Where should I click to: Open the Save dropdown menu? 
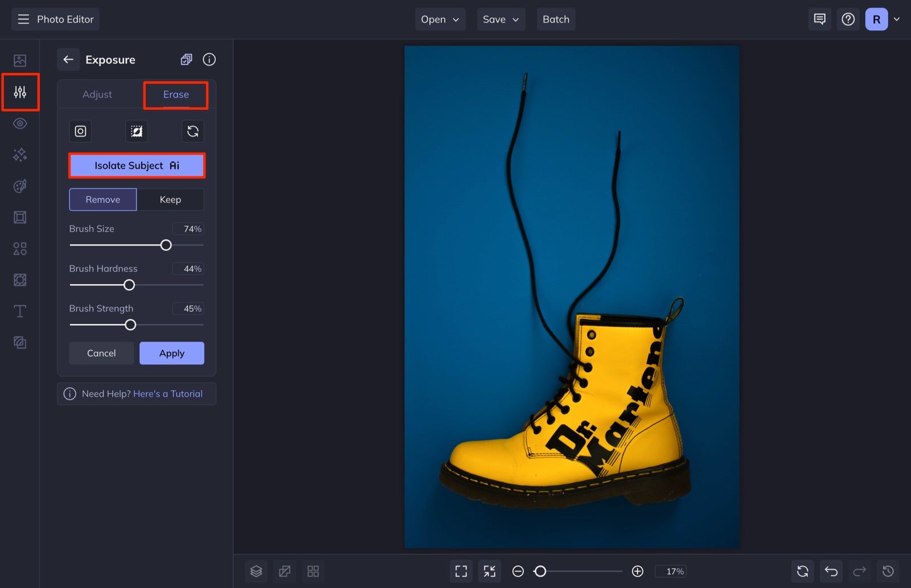500,19
